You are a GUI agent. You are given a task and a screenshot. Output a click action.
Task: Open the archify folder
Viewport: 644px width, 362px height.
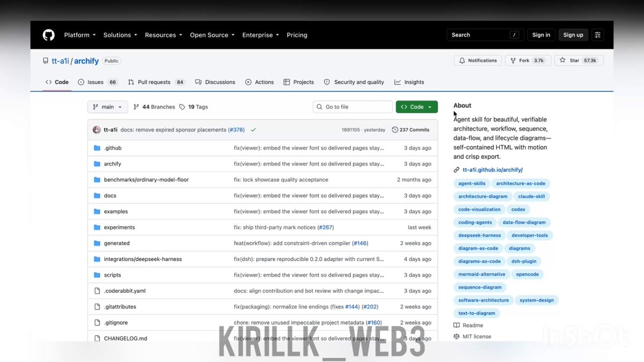tap(113, 164)
